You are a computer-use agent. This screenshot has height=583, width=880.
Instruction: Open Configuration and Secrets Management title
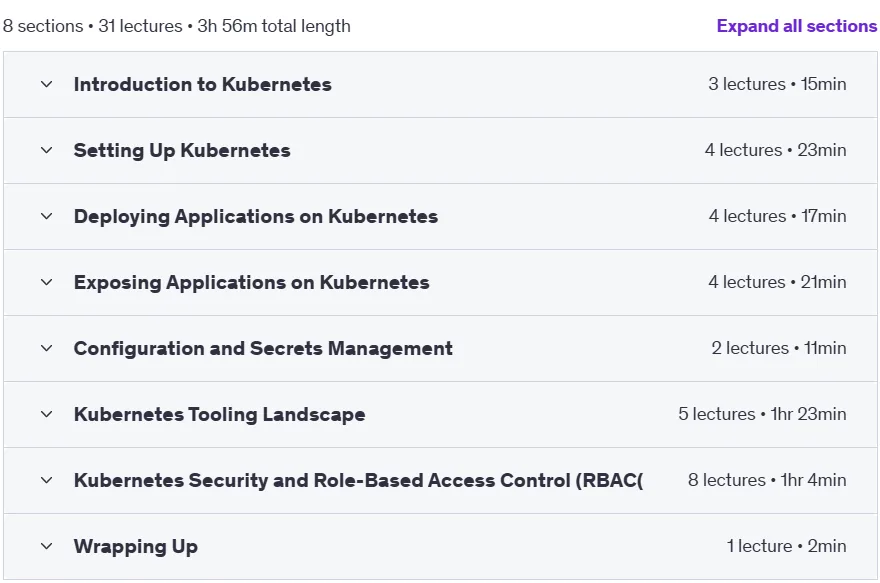263,348
